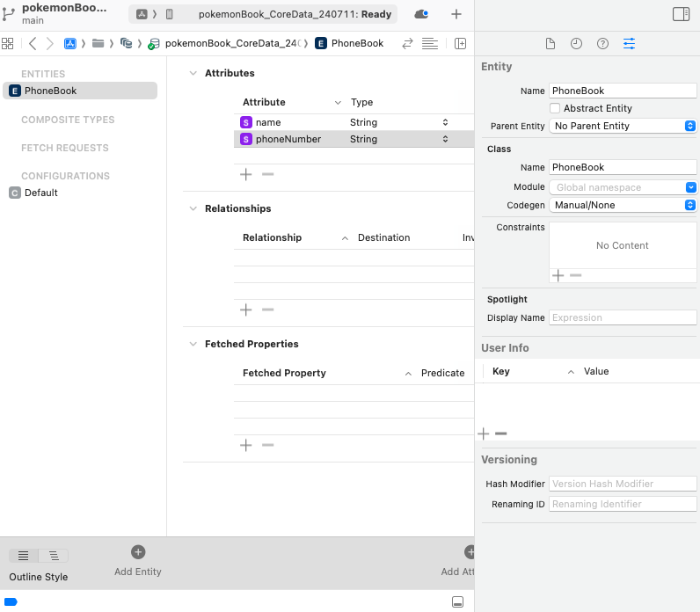The height and width of the screenshot is (612, 700).
Task: Remove User Info entry with minus
Action: coord(501,433)
